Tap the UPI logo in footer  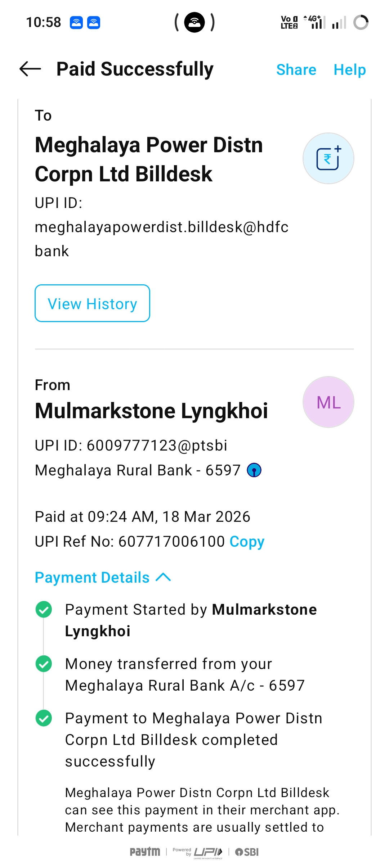click(x=207, y=852)
